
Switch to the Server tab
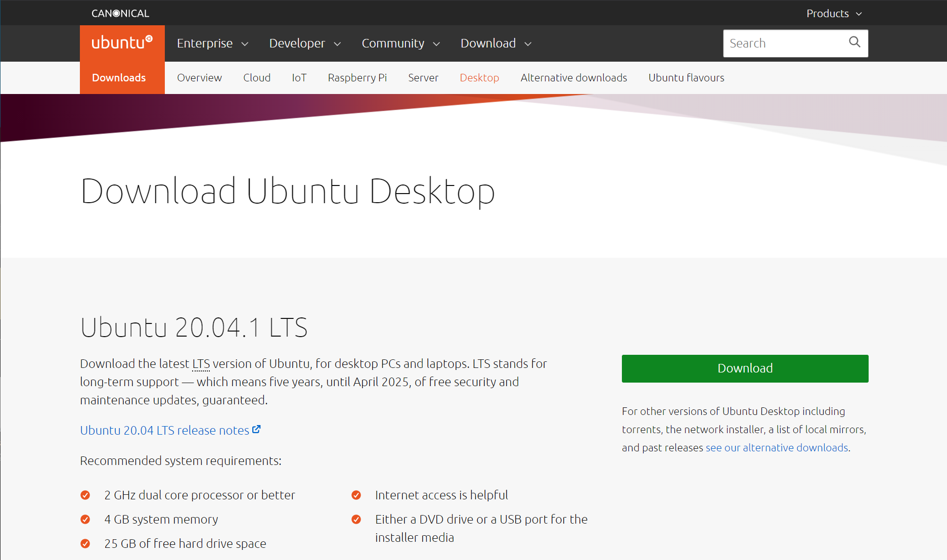tap(423, 77)
